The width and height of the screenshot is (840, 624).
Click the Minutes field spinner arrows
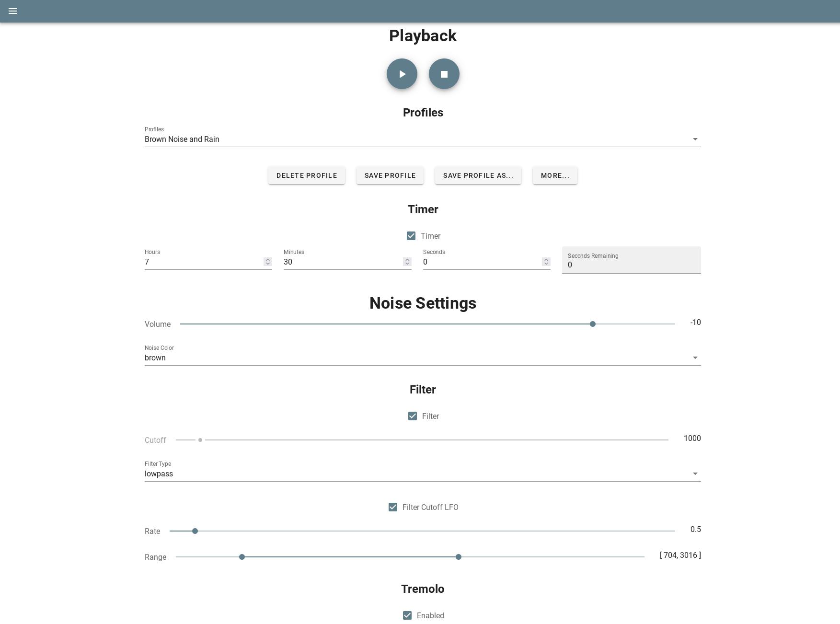click(x=407, y=262)
